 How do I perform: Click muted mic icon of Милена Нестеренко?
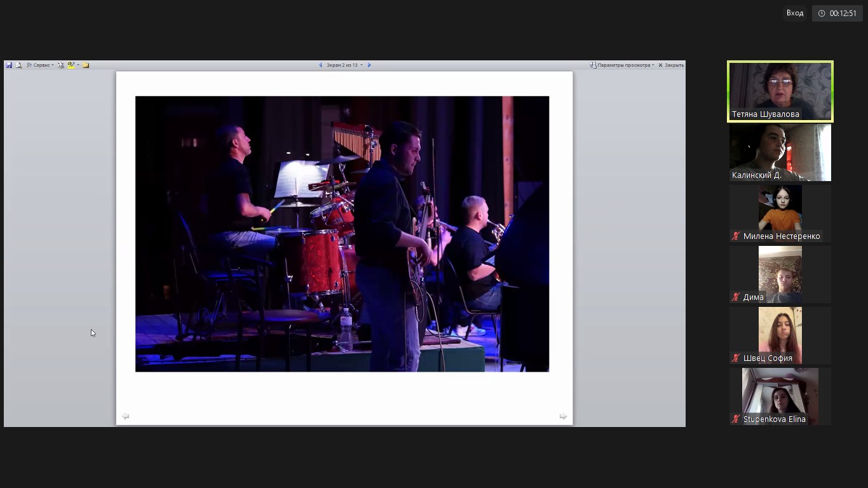pos(736,236)
